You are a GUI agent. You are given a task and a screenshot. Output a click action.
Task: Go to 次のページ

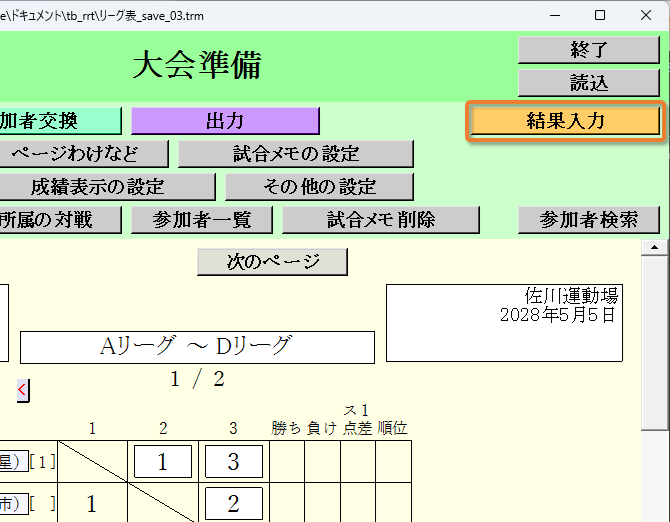[272, 262]
